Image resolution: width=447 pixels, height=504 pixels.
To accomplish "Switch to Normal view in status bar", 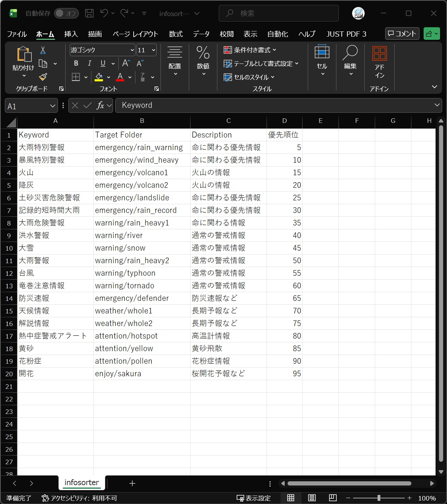I will (x=291, y=498).
